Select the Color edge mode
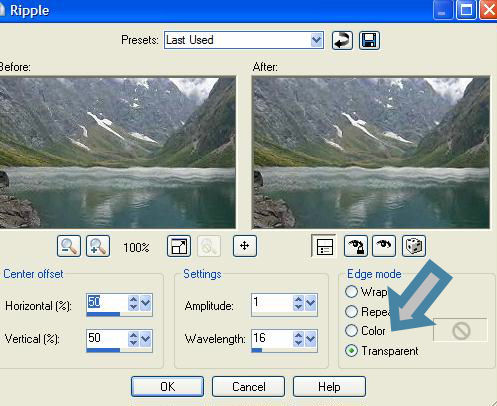This screenshot has width=497, height=406. (351, 331)
